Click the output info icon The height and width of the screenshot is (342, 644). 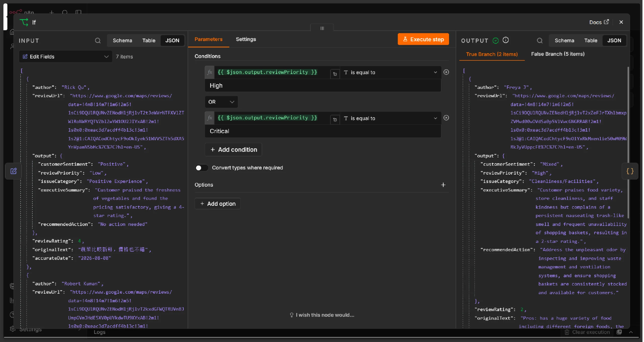pyautogui.click(x=505, y=40)
